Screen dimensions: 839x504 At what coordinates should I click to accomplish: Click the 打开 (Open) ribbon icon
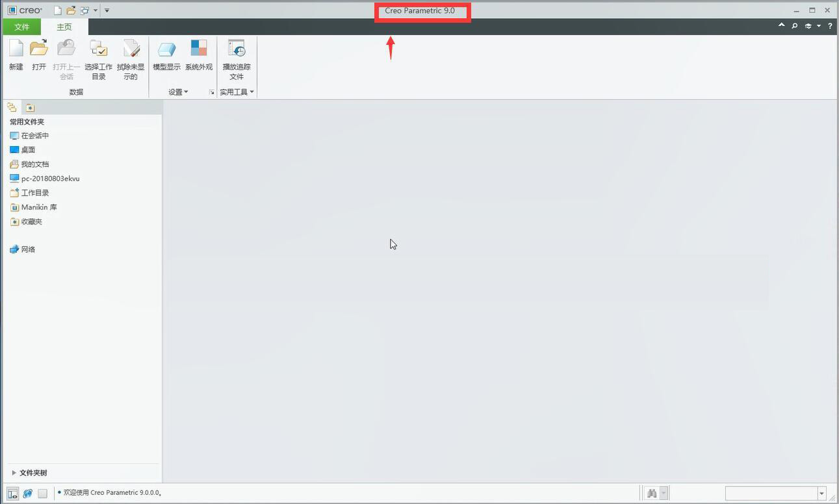(x=39, y=49)
